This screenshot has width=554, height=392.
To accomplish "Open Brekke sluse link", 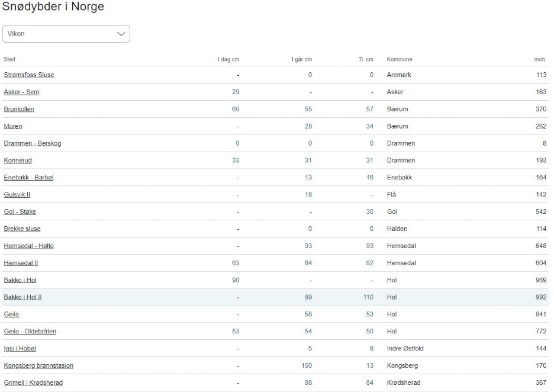I will point(22,229).
